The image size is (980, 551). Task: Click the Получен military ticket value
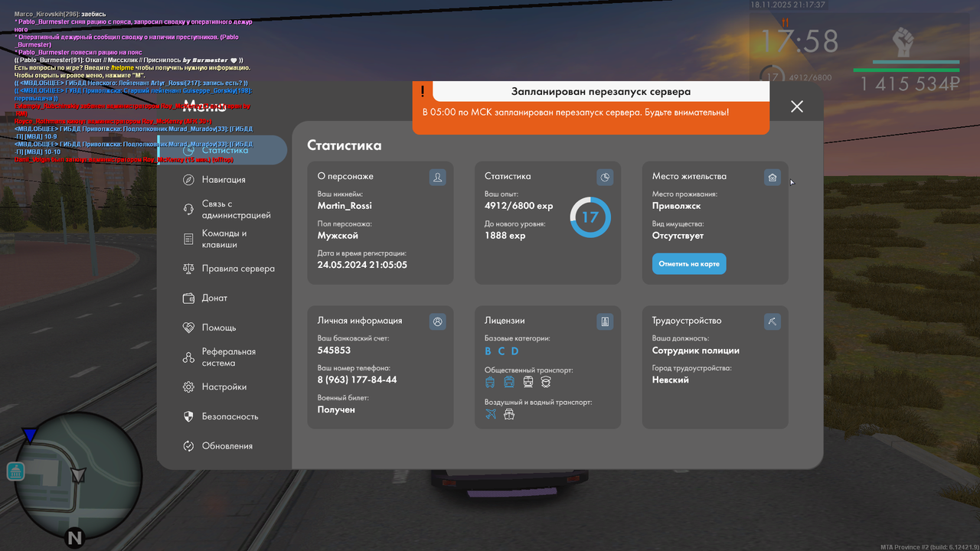(336, 409)
